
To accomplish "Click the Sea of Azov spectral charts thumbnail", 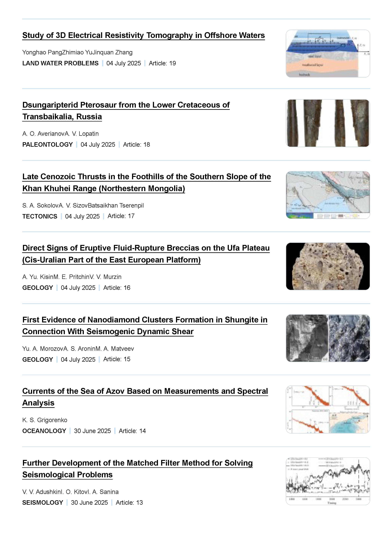I will point(328,409).
